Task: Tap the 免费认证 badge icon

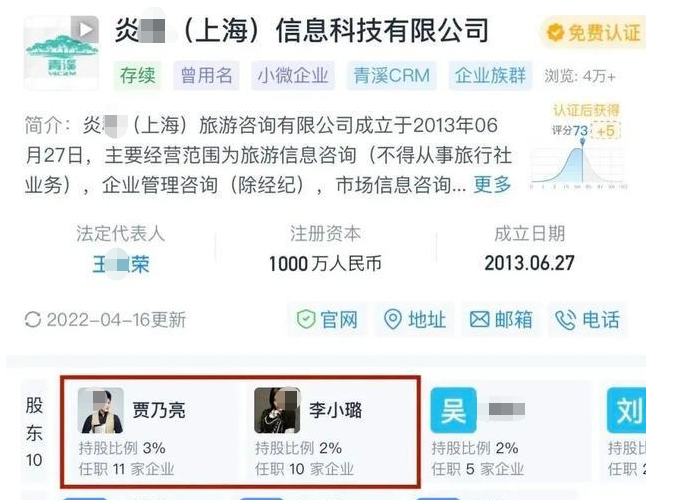Action: point(555,32)
